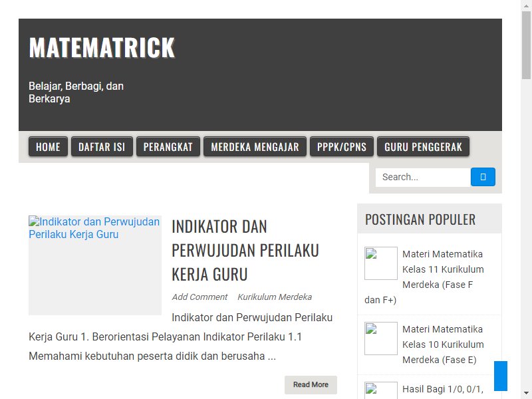Click the blue search submit icon
Viewport: 532px width, 399px height.
(x=483, y=177)
